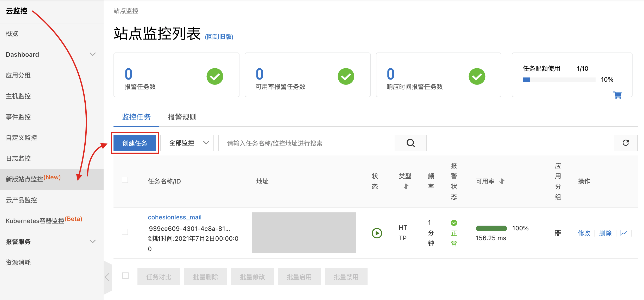Sort by type column arrows
644x300 pixels.
[x=406, y=186]
